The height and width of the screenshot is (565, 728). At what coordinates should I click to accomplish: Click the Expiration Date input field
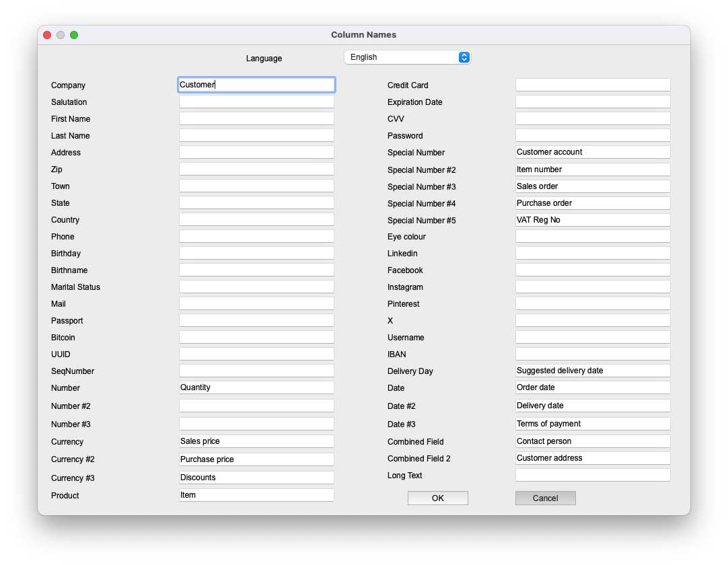593,102
